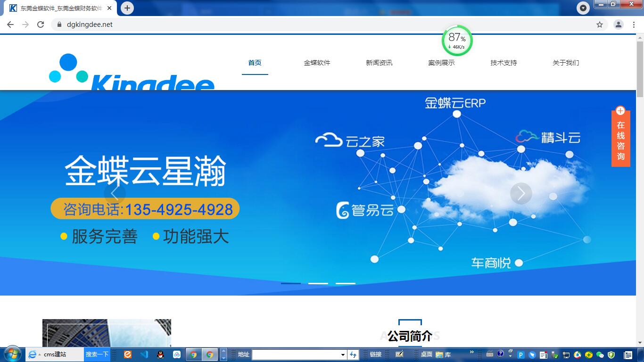Image resolution: width=644 pixels, height=362 pixels.
Task: Click the address bar URL dgkingdee.net
Action: pyautogui.click(x=90, y=25)
